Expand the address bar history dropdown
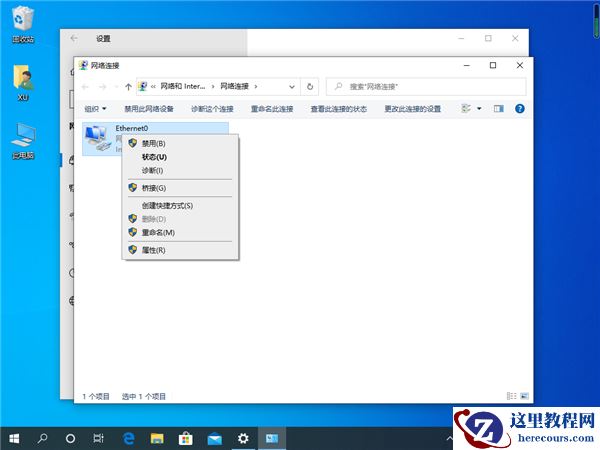This screenshot has width=600, height=450. pos(292,87)
